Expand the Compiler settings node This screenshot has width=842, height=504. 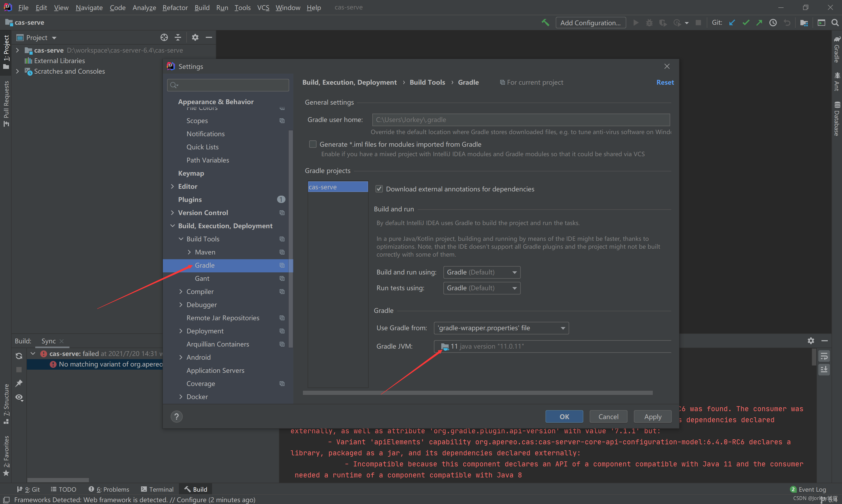[x=181, y=291]
